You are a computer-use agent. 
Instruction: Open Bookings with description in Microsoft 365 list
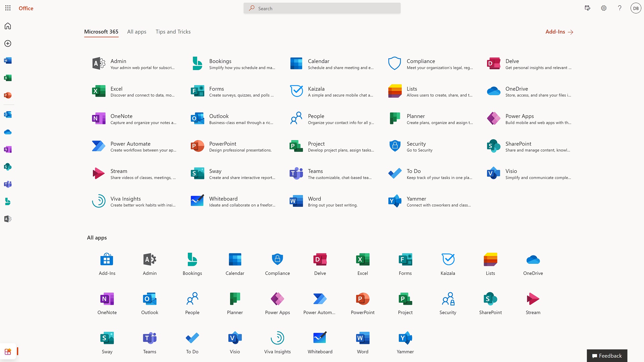tap(233, 64)
